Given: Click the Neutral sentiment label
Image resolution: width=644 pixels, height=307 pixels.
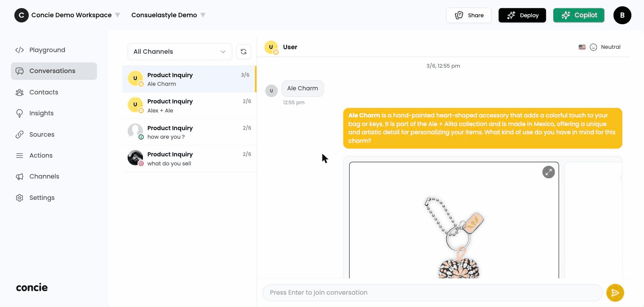Looking at the screenshot, I should (x=611, y=47).
